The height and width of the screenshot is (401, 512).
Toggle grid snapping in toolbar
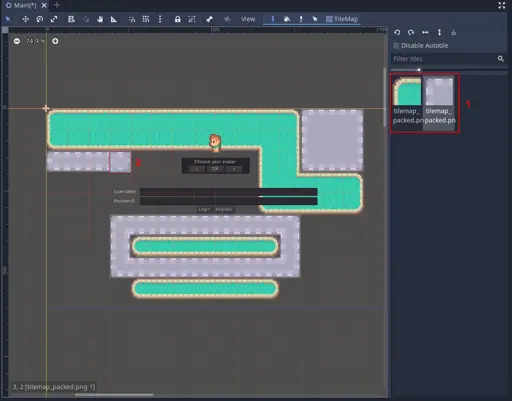click(x=146, y=19)
